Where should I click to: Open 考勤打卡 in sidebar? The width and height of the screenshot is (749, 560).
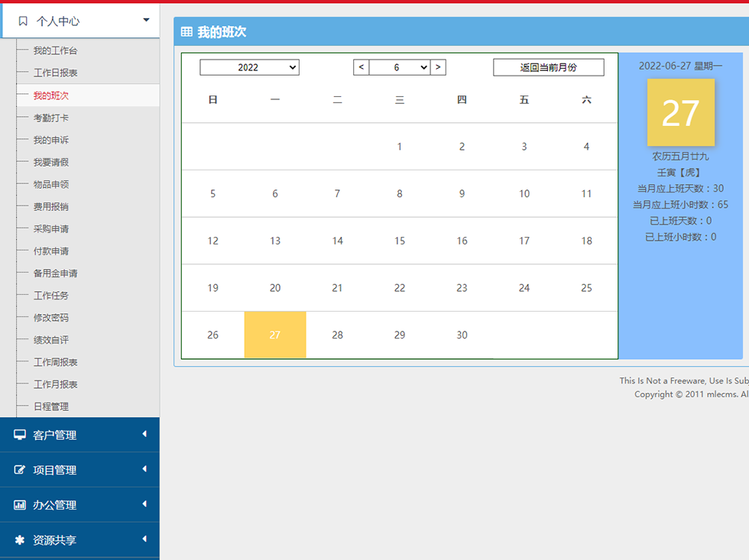coord(51,118)
